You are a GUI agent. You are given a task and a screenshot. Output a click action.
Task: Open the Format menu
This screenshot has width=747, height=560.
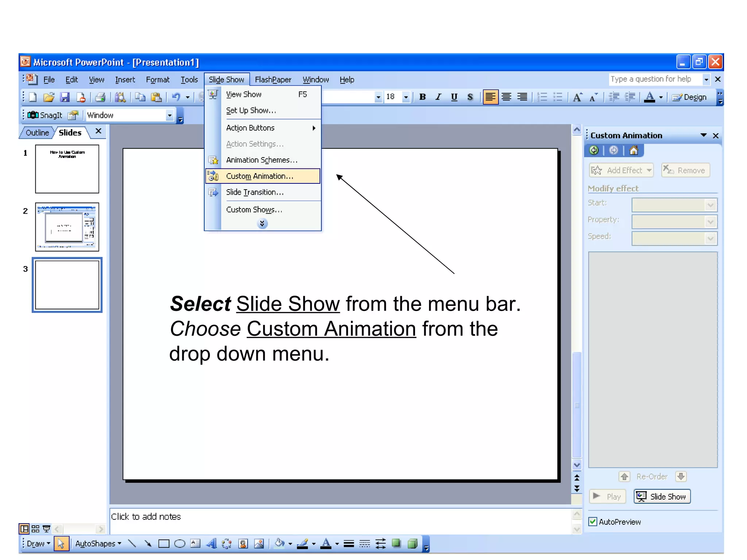(158, 79)
